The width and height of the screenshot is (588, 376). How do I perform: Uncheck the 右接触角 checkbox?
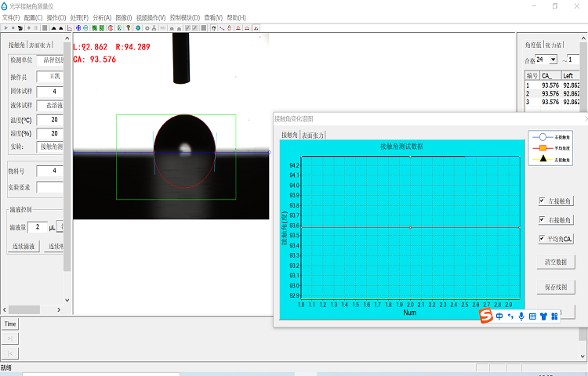point(543,220)
